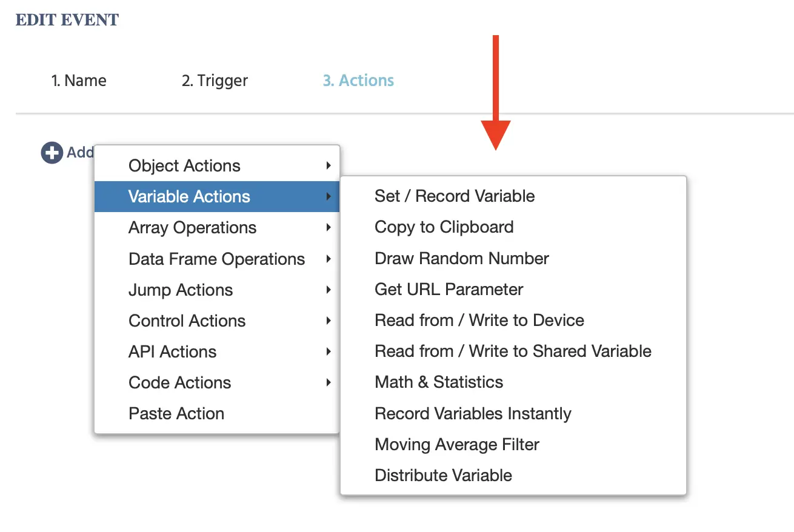Expand the Jump Actions submenu
Screen dimensions: 794x532
coord(181,290)
